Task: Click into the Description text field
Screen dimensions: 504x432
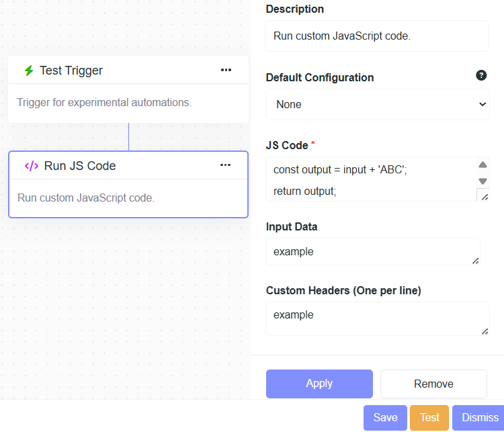Action: pos(377,36)
